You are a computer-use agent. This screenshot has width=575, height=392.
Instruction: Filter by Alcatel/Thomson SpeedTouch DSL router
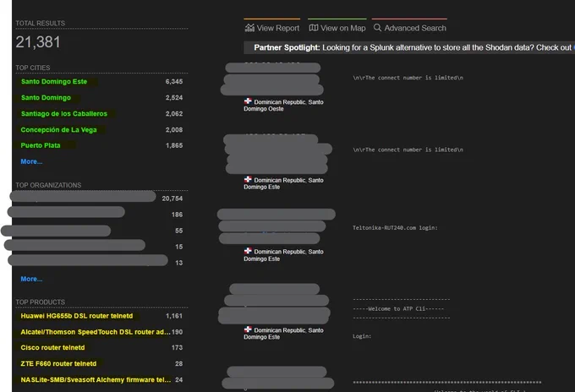click(x=96, y=332)
